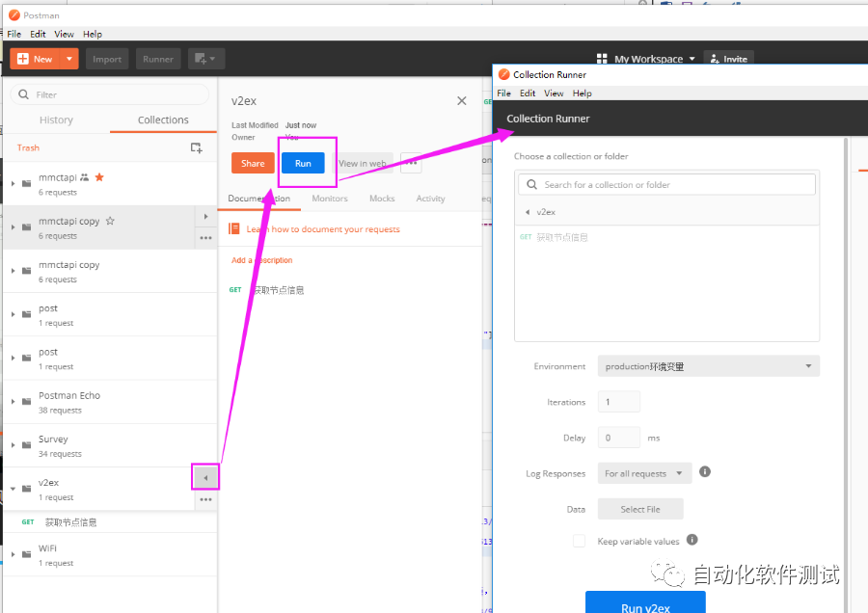Expand the WiFi collection
The height and width of the screenshot is (613, 868).
pos(13,554)
